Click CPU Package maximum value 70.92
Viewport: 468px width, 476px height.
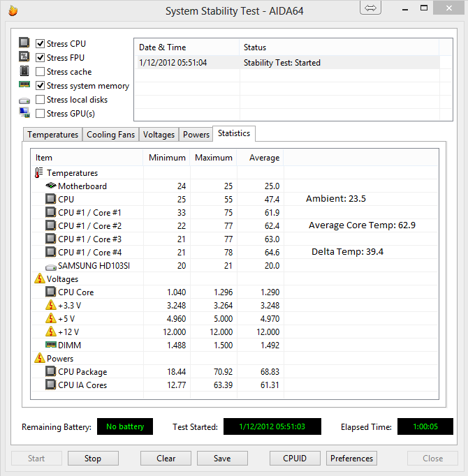pos(223,371)
